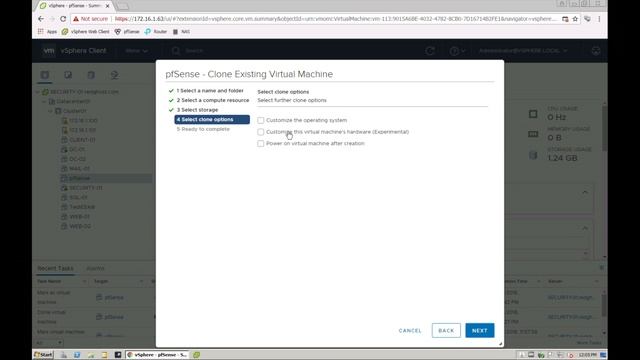Viewport: 640px width, 360px height.
Task: Open the vSphere Menu dropdown
Action: (x=136, y=51)
